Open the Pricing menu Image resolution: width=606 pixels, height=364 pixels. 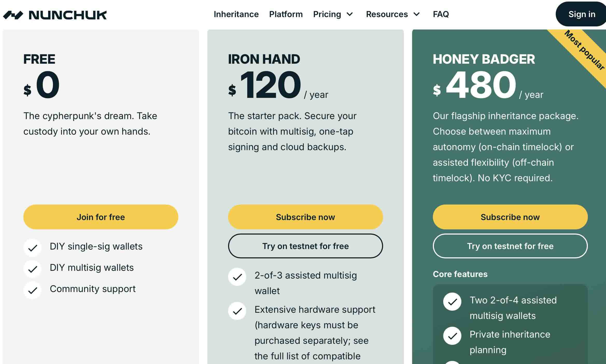(x=327, y=14)
